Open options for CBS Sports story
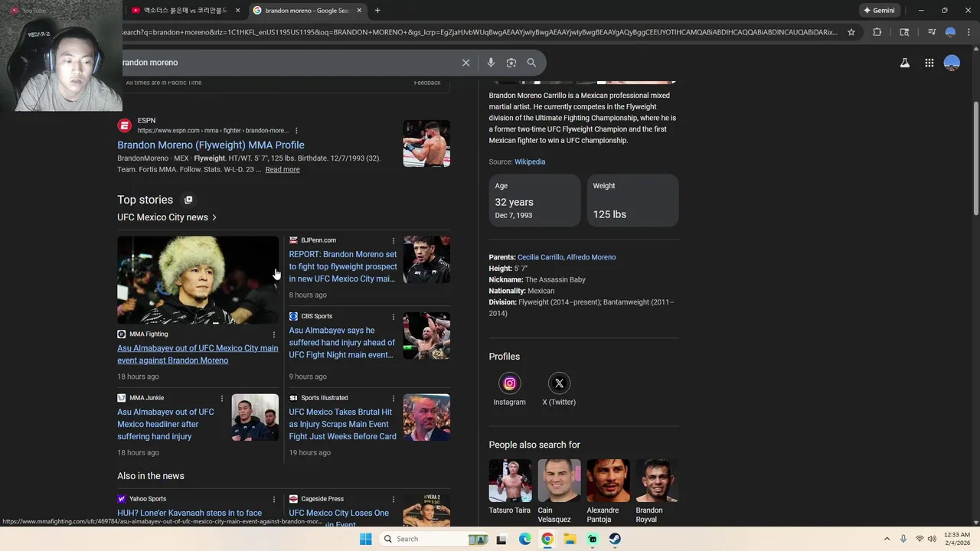This screenshot has height=551, width=980. coord(394,316)
